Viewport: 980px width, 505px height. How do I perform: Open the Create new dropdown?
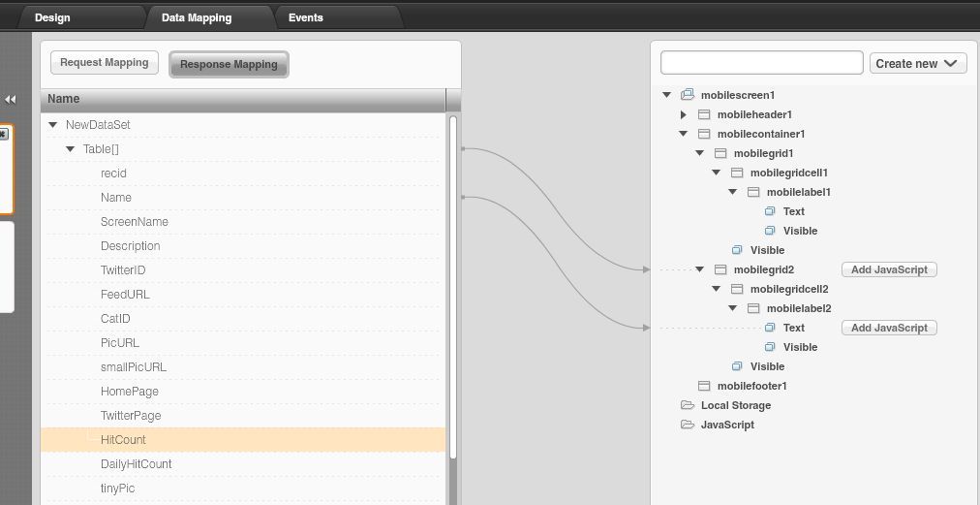(x=917, y=63)
